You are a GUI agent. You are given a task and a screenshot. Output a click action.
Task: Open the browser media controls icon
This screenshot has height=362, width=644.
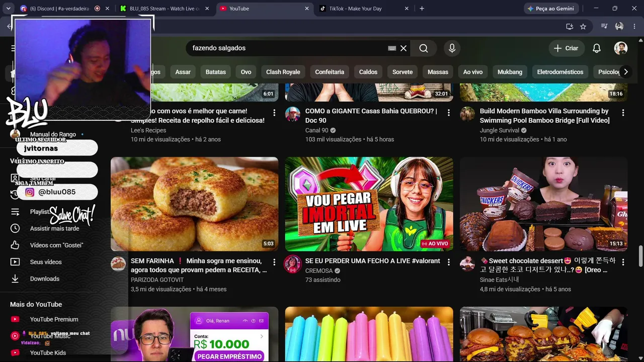coord(604,27)
